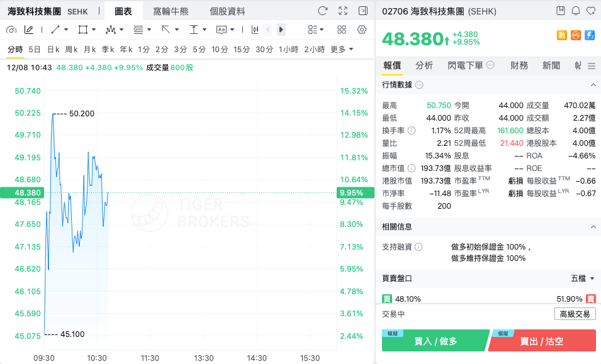Open Fibonacci tool dropdown arrow
Viewport: 601px width, 364px height.
point(149,30)
